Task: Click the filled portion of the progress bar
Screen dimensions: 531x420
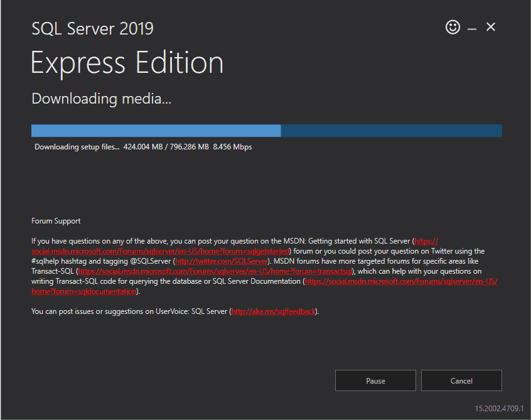Action: coord(156,131)
